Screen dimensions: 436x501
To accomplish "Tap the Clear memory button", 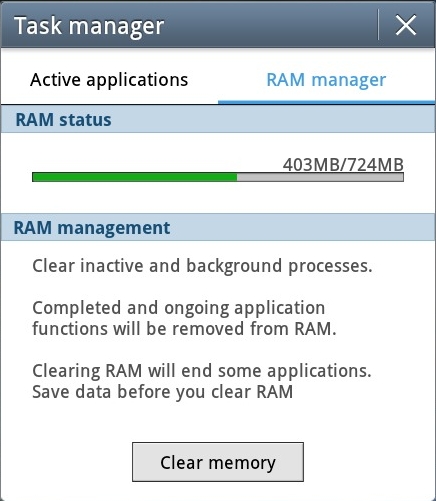I will pyautogui.click(x=218, y=462).
